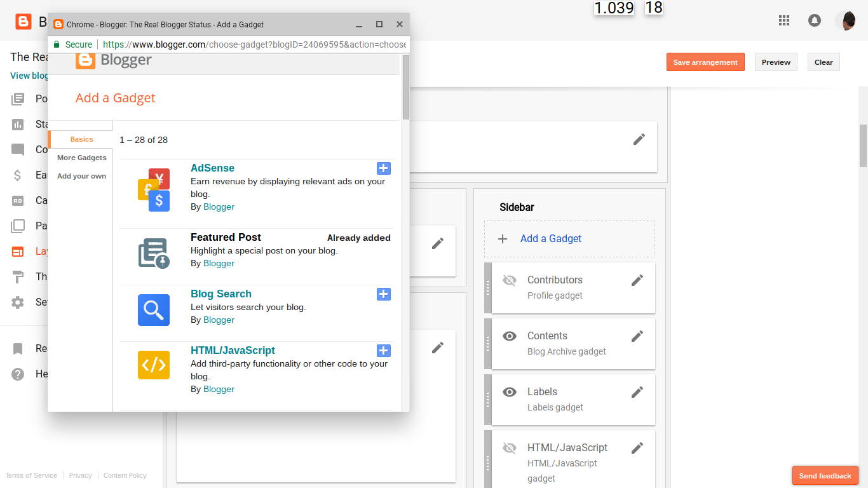868x488 pixels.
Task: Go to the Theme section
Action: (x=18, y=276)
